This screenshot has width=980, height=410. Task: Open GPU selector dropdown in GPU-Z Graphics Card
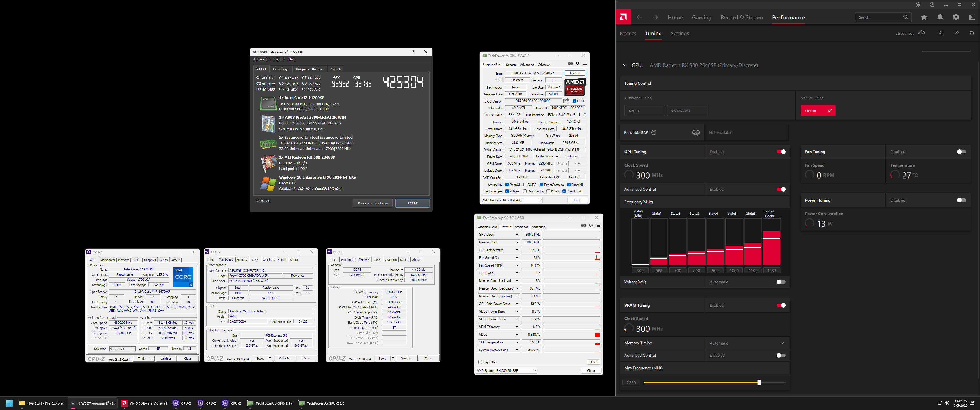[x=512, y=200]
